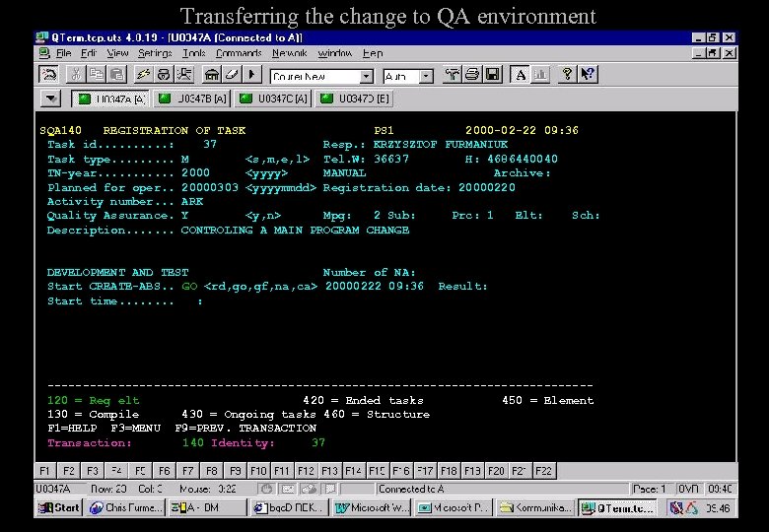The image size is (769, 532).
Task: Click the floppy disk save icon
Action: (493, 75)
